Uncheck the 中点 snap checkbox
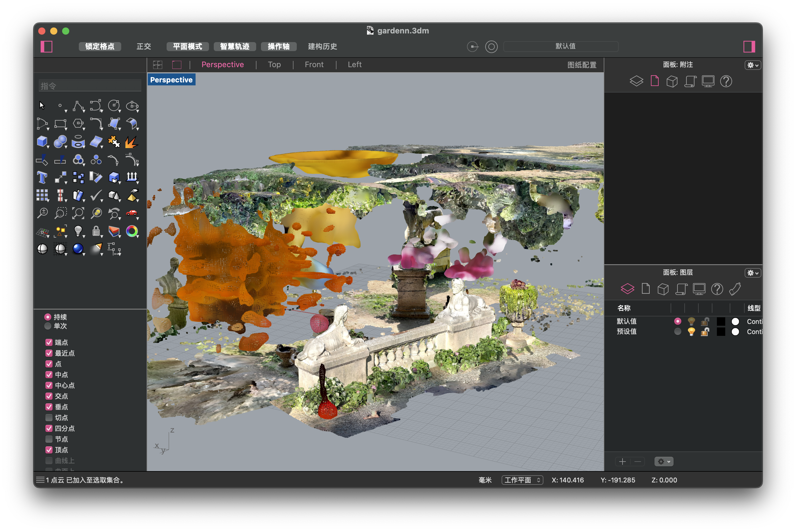This screenshot has height=532, width=796. tap(49, 375)
